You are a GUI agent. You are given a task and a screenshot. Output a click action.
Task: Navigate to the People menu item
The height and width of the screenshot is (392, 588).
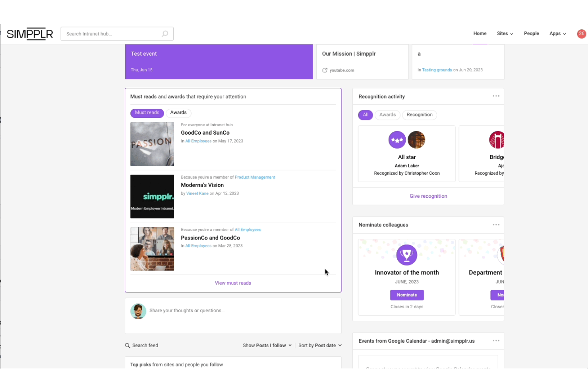coord(532,33)
